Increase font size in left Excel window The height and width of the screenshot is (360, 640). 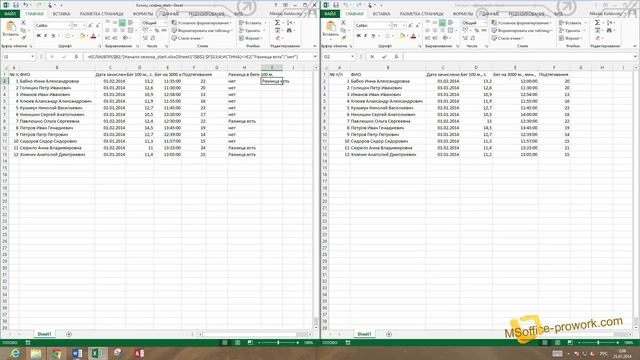(x=90, y=25)
